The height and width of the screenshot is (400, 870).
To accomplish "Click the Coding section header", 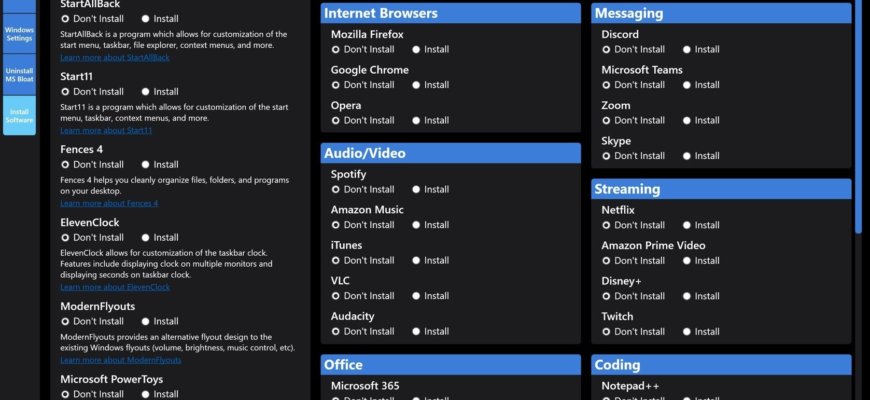I will pyautogui.click(x=721, y=365).
